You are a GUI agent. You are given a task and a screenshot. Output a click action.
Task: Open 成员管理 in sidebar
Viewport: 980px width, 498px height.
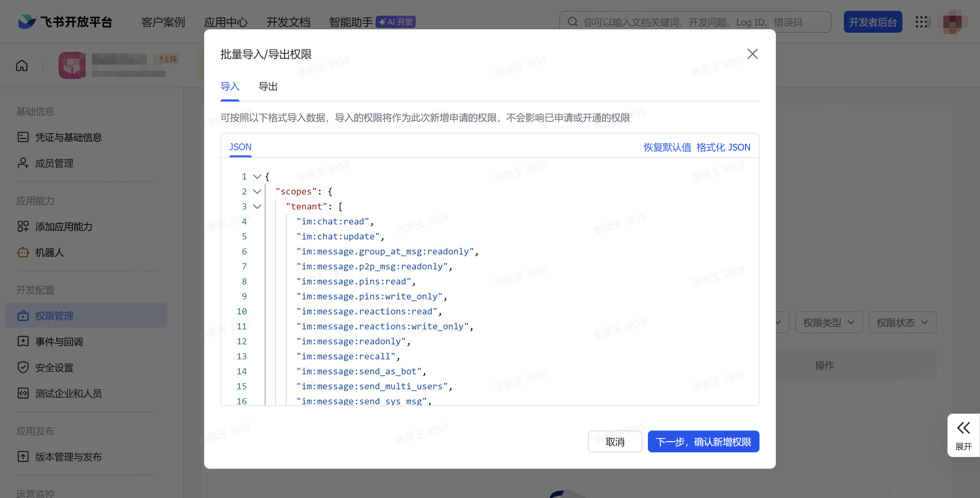tap(54, 163)
